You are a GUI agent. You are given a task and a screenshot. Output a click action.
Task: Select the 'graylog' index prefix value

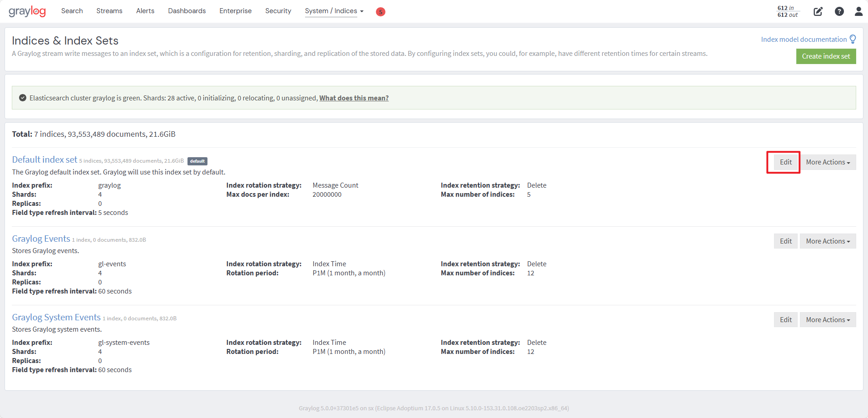(x=109, y=185)
